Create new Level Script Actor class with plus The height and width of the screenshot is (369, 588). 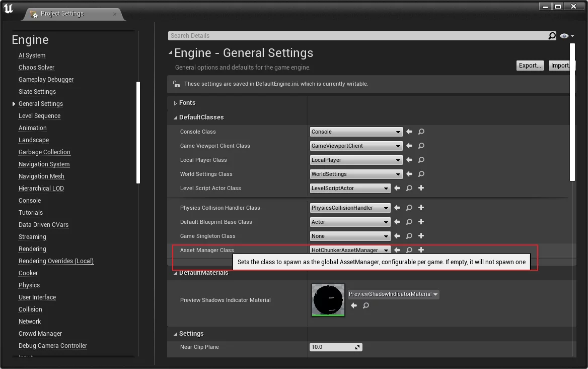point(421,188)
